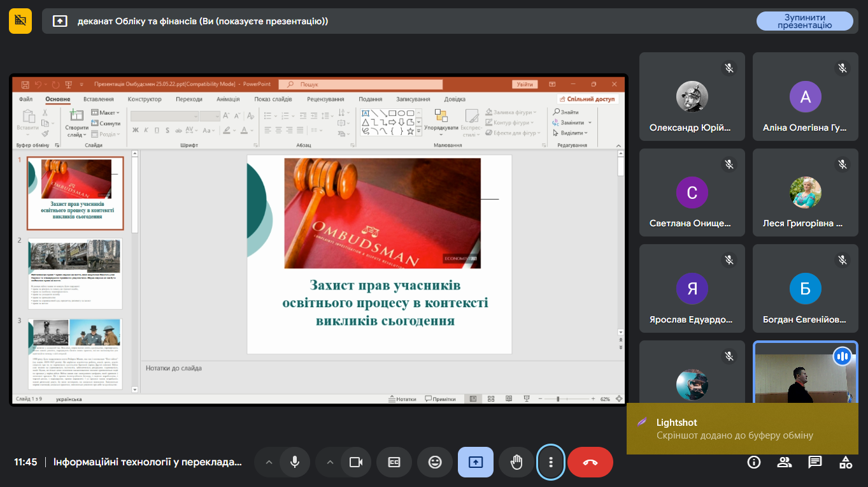The height and width of the screenshot is (487, 868).
Task: Undo the last PowerPoint action
Action: pyautogui.click(x=39, y=84)
